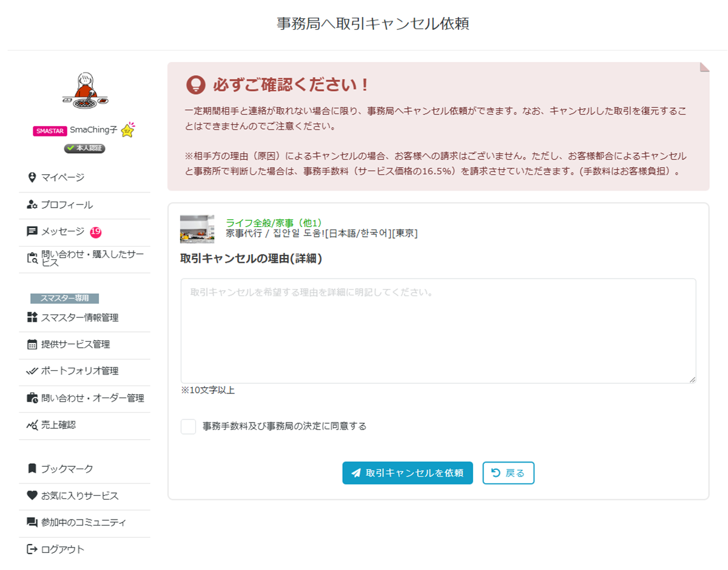Click the profile gear icon beside プロフィール
Image resolution: width=728 pixels, height=570 pixels.
coord(32,205)
